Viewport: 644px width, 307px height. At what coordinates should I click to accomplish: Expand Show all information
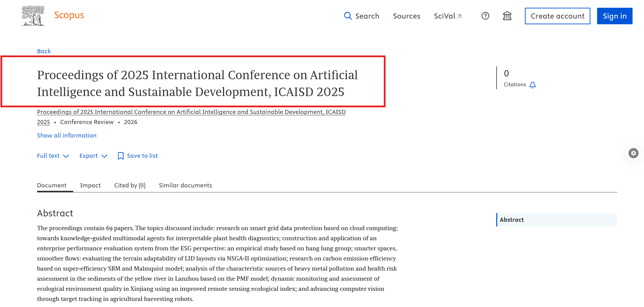(67, 135)
